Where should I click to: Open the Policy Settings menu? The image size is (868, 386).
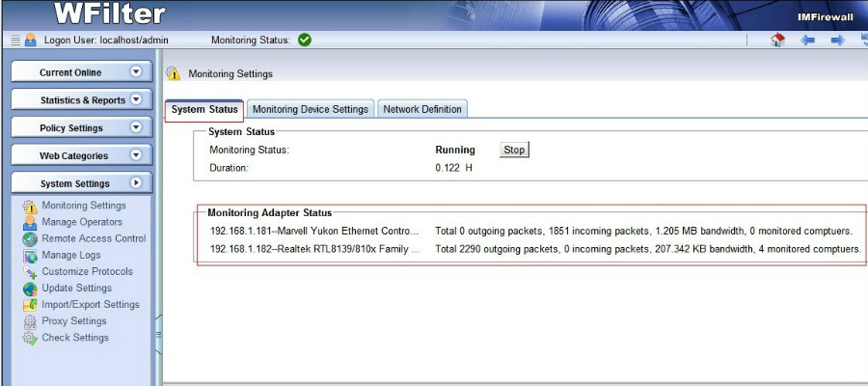pos(81,128)
